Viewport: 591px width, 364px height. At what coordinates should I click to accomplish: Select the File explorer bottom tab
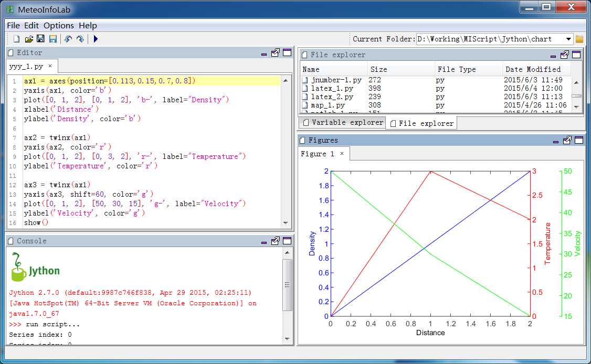point(421,123)
